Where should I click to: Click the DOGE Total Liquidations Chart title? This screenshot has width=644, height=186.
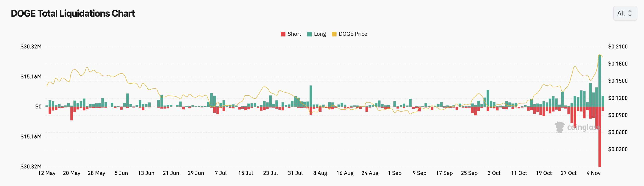(x=73, y=14)
